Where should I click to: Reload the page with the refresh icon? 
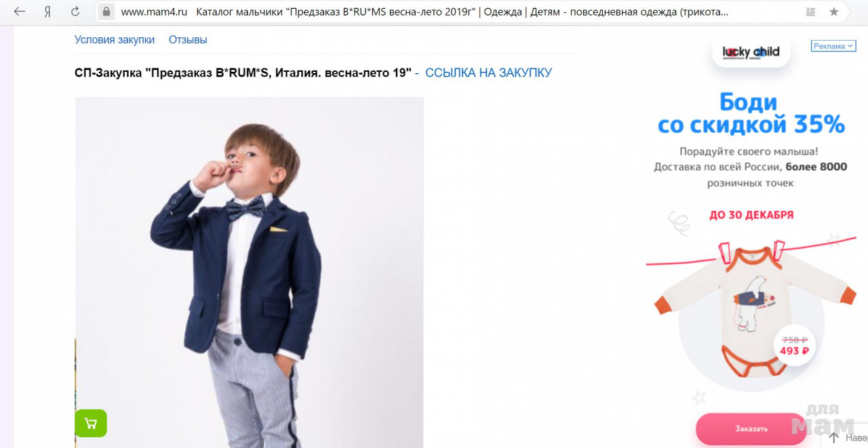tap(75, 12)
